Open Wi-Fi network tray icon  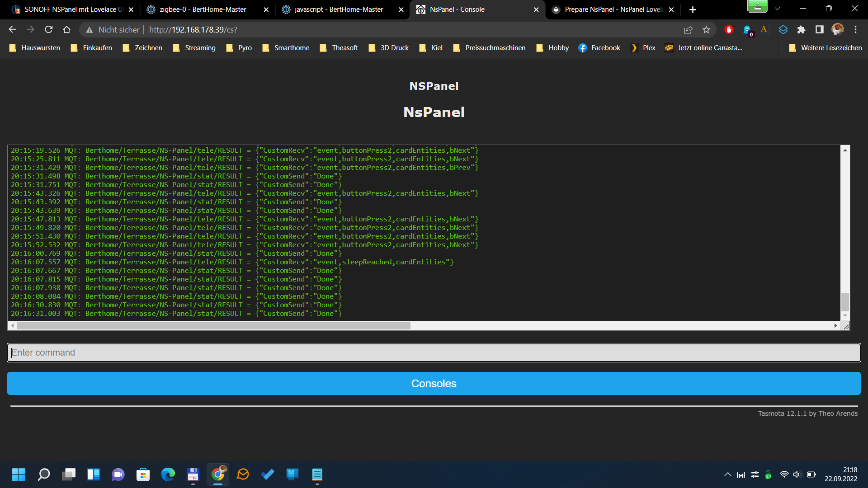tap(784, 474)
